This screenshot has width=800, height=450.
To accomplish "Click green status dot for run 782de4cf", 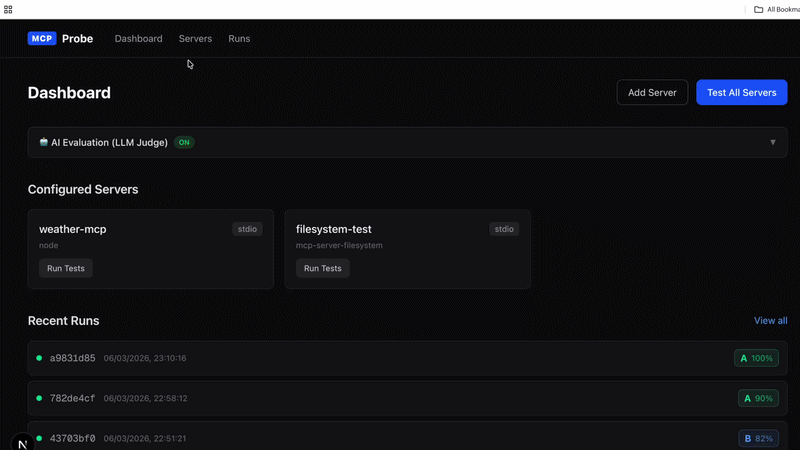I will tap(39, 398).
